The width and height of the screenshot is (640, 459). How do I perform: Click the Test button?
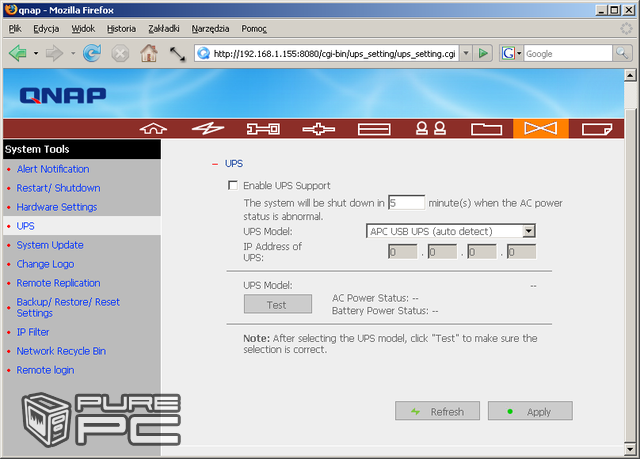pos(278,304)
